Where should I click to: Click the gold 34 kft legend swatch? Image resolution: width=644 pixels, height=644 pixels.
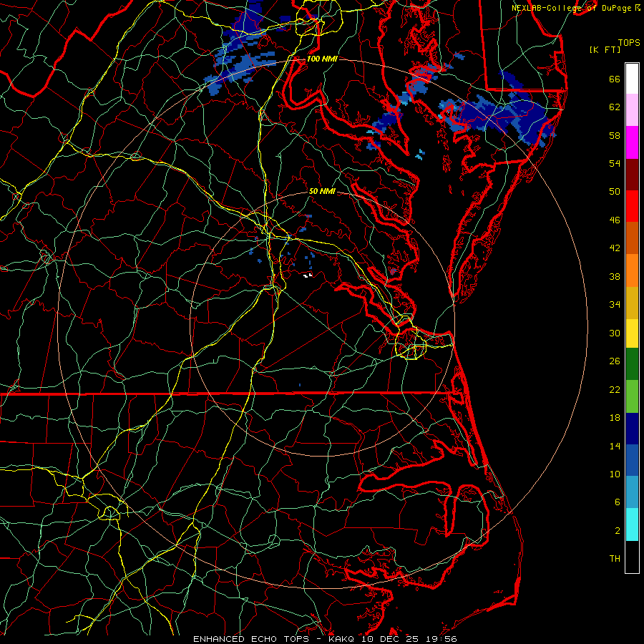[x=632, y=303]
